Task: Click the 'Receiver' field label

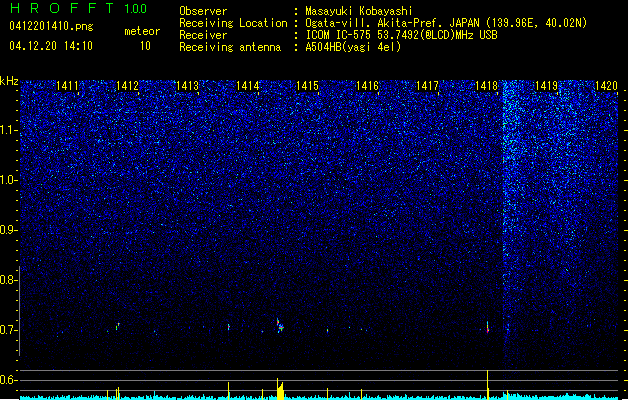Action: [x=203, y=35]
